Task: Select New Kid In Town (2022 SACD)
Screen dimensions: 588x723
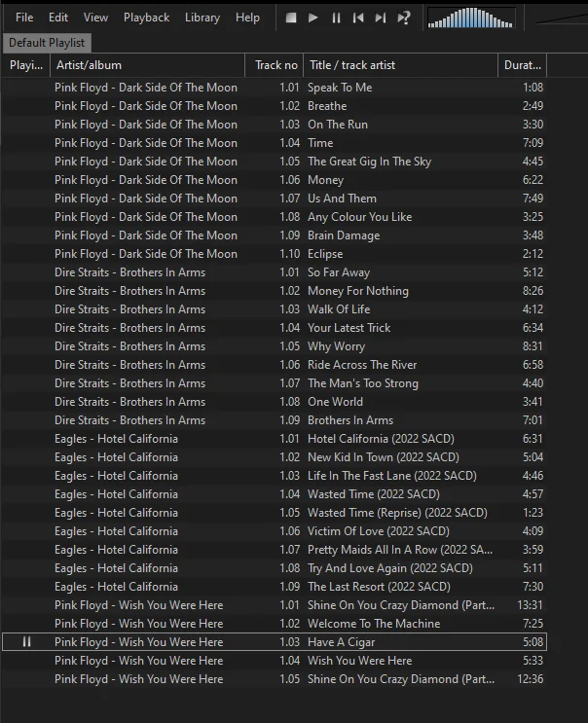Action: pyautogui.click(x=275, y=457)
